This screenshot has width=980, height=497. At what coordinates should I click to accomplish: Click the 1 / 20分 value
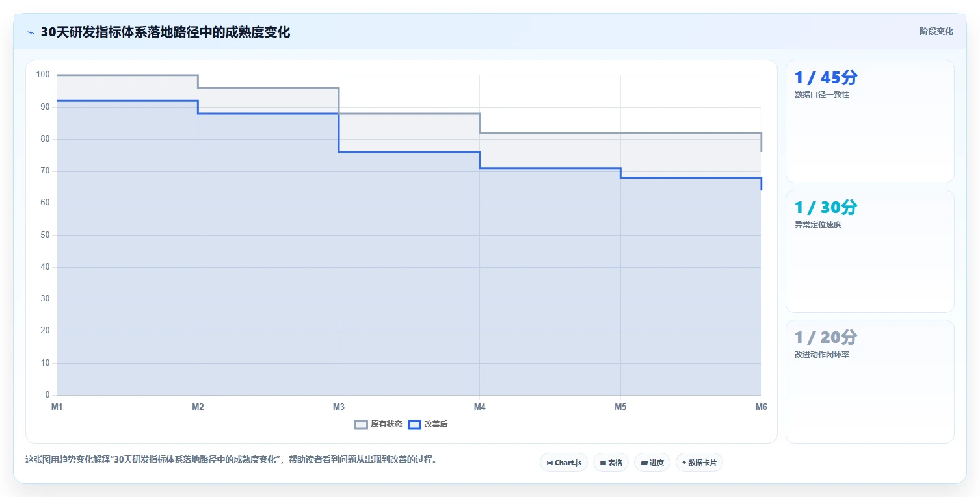pos(826,338)
